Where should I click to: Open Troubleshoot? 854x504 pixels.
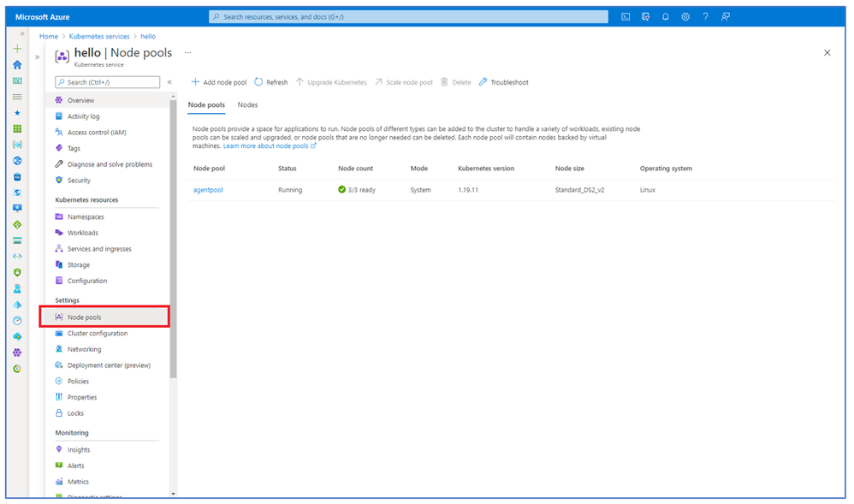(504, 82)
